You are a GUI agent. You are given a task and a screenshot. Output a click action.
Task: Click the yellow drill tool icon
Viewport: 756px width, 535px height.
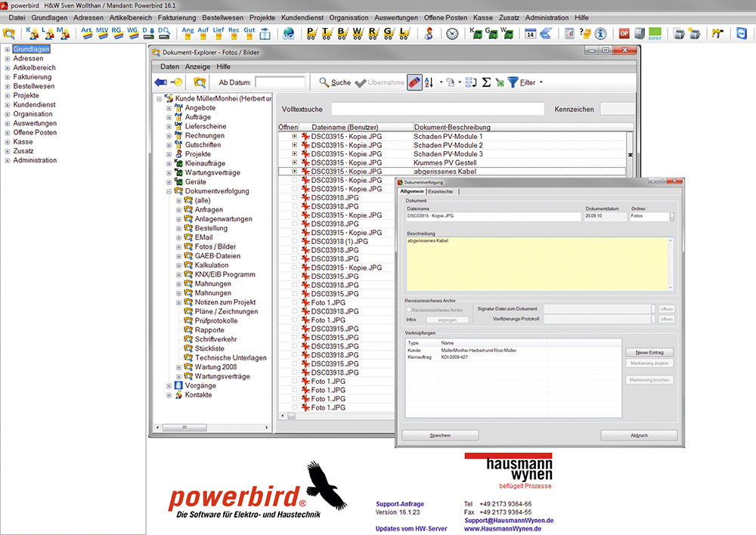(x=718, y=33)
